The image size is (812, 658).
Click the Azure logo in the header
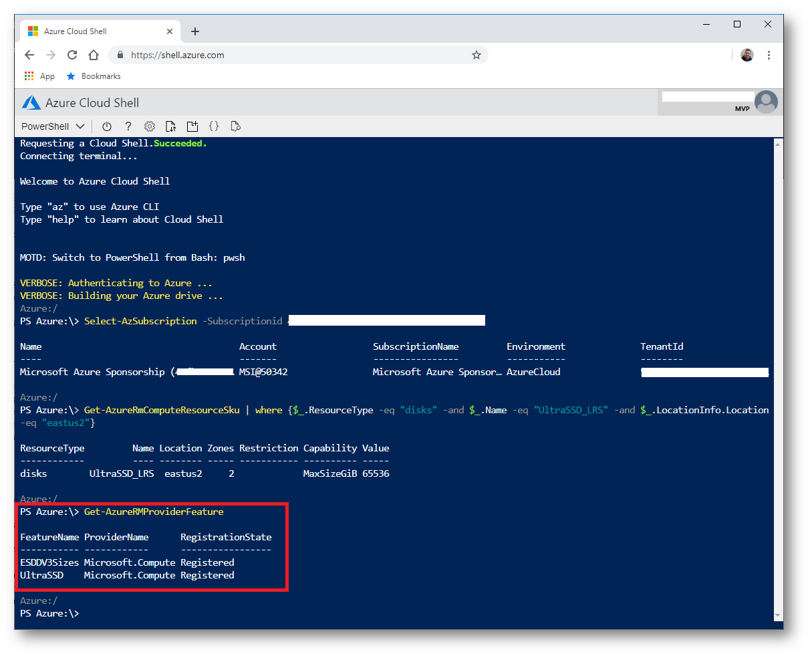click(31, 103)
